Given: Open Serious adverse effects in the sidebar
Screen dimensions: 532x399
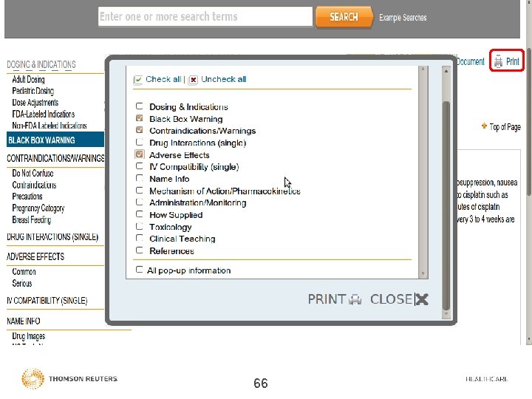Looking at the screenshot, I should pyautogui.click(x=22, y=283).
